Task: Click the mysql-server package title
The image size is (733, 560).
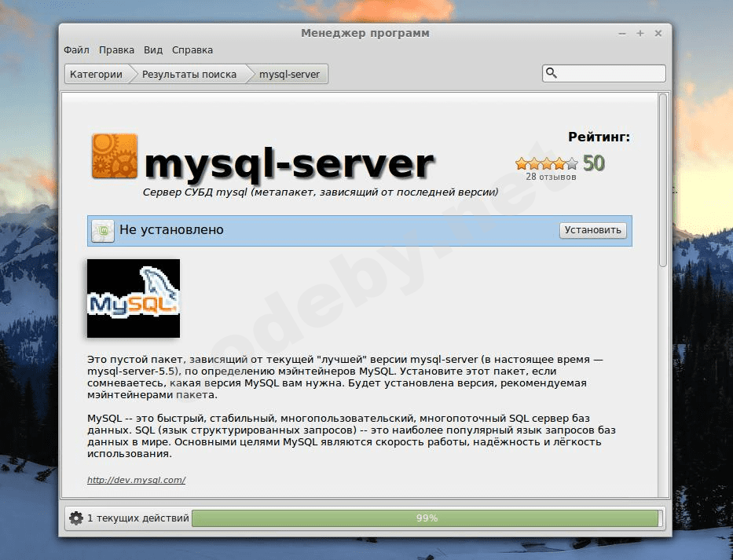Action: [289, 164]
